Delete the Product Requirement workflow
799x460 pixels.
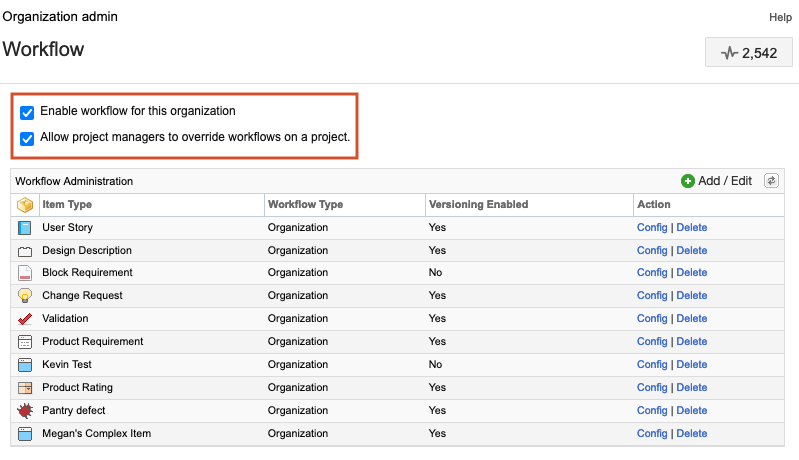[691, 341]
